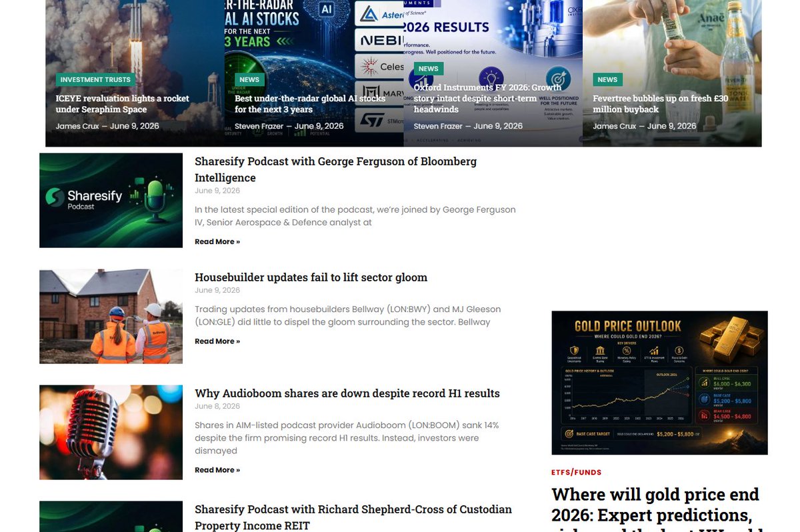800x532 pixels.
Task: Click date June 8, 2026 under Audioboom headline
Action: click(x=217, y=406)
